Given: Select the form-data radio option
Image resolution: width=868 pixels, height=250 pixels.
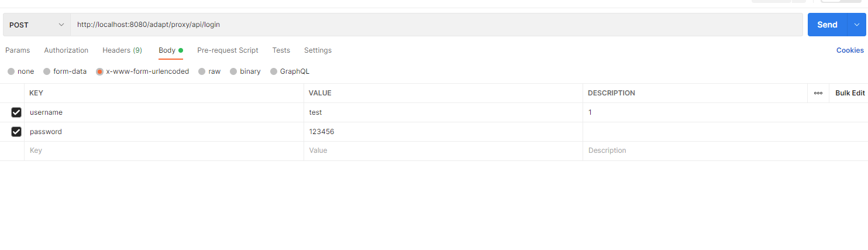Looking at the screenshot, I should (47, 71).
